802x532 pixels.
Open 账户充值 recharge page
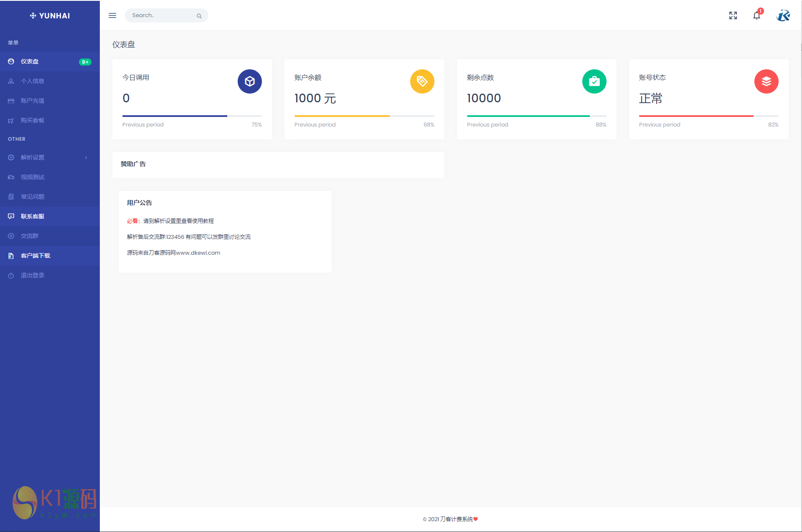click(33, 101)
